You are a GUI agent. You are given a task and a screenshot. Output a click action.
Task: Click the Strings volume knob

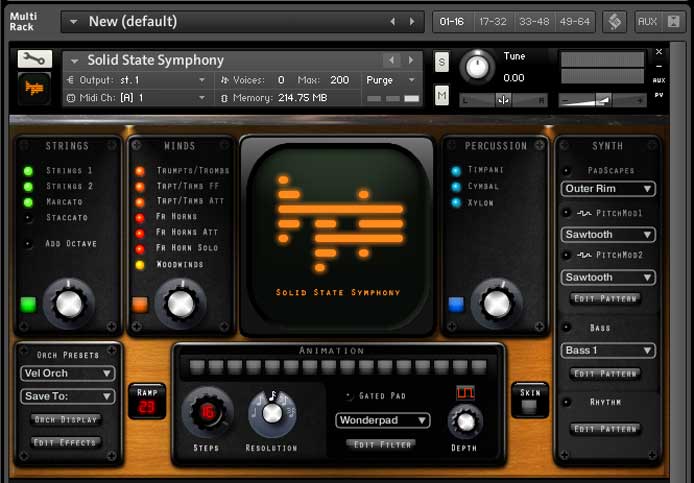pyautogui.click(x=69, y=304)
